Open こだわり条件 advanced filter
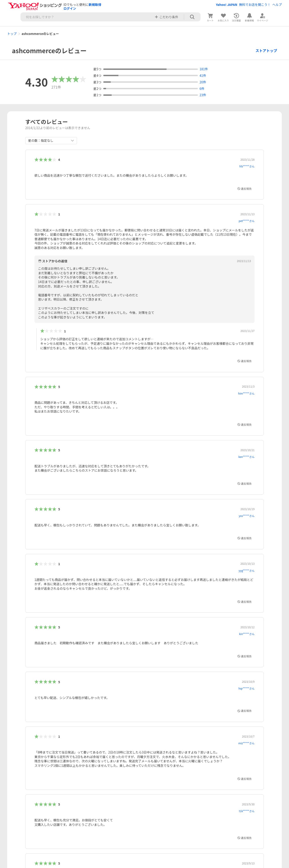This screenshot has height=868, width=289. [x=167, y=17]
